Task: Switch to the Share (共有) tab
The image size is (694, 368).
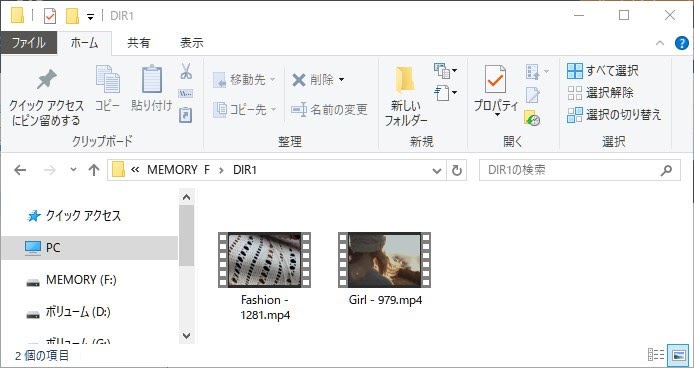Action: [139, 43]
